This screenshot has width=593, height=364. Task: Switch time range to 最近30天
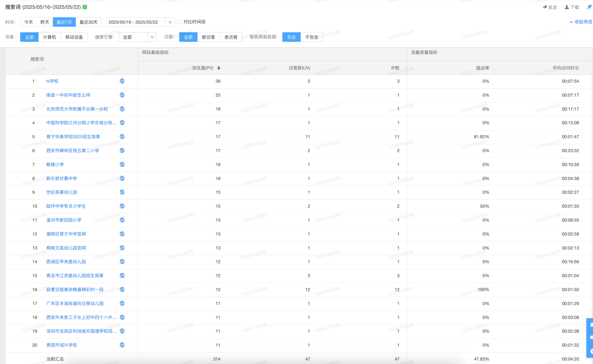(89, 22)
